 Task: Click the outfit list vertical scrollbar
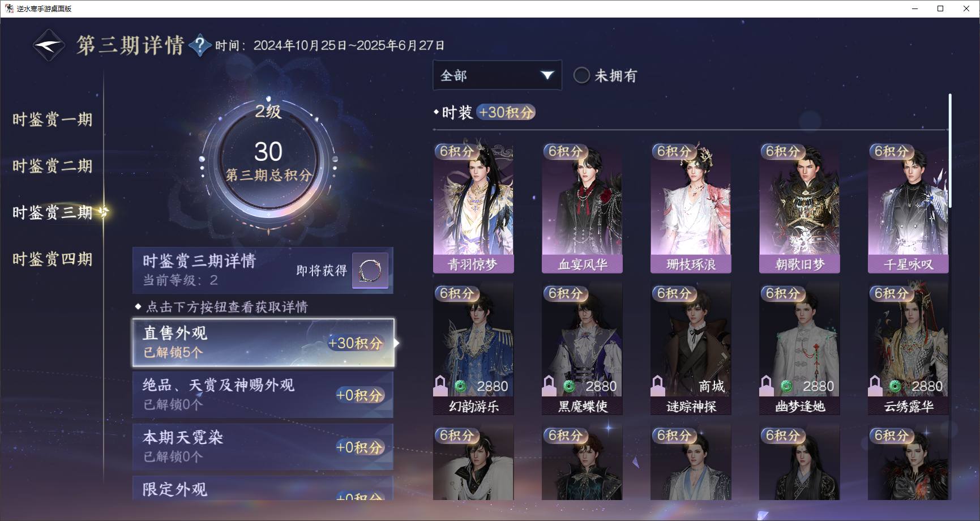tap(950, 150)
